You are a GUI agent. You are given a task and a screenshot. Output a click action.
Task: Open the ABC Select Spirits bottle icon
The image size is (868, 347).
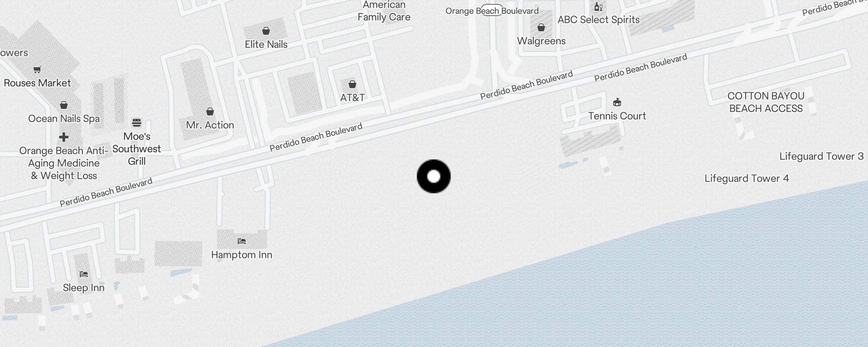click(598, 7)
